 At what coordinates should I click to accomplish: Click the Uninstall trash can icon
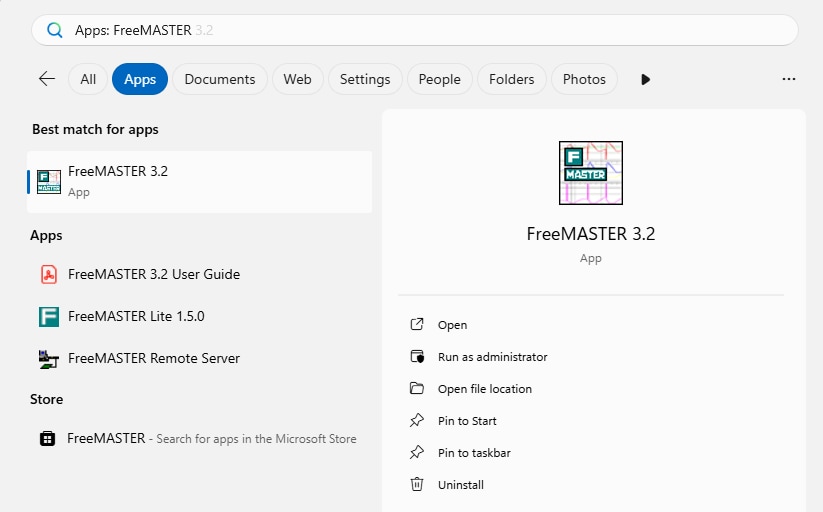coord(417,484)
